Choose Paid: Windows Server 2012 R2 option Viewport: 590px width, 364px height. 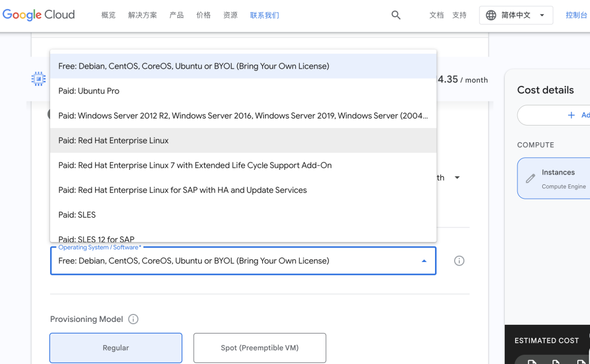(x=244, y=116)
